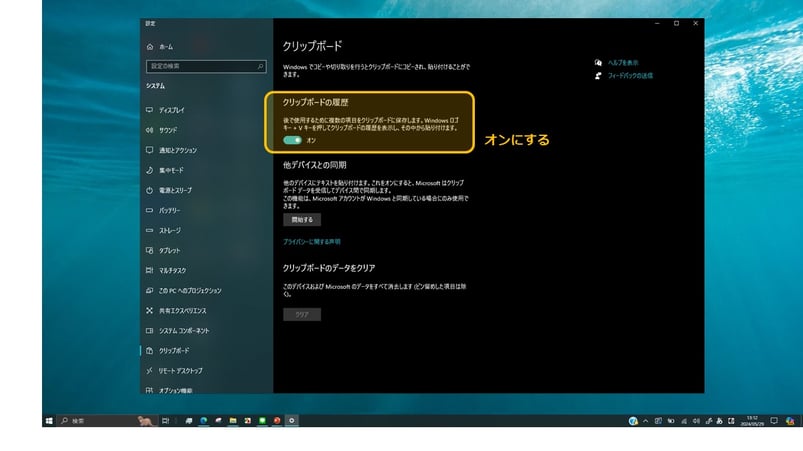The image size is (803, 451).
Task: Select システム コンポーネント in the sidebar
Action: coord(177,331)
